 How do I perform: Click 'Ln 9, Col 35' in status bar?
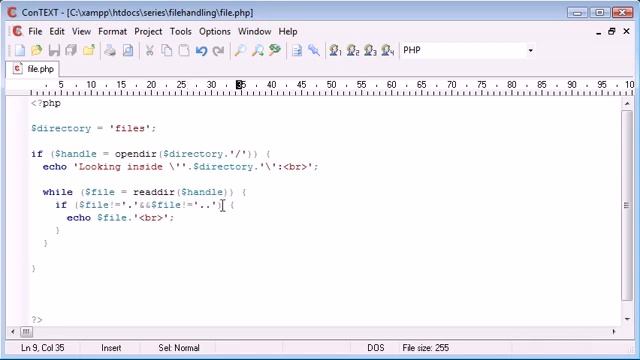click(42, 348)
